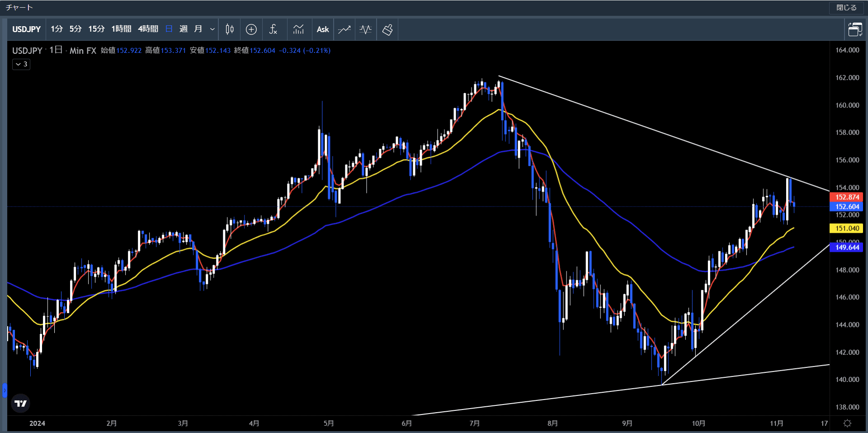Click the 終値152.604 close value in legend
This screenshot has height=433, width=868.
(x=255, y=51)
